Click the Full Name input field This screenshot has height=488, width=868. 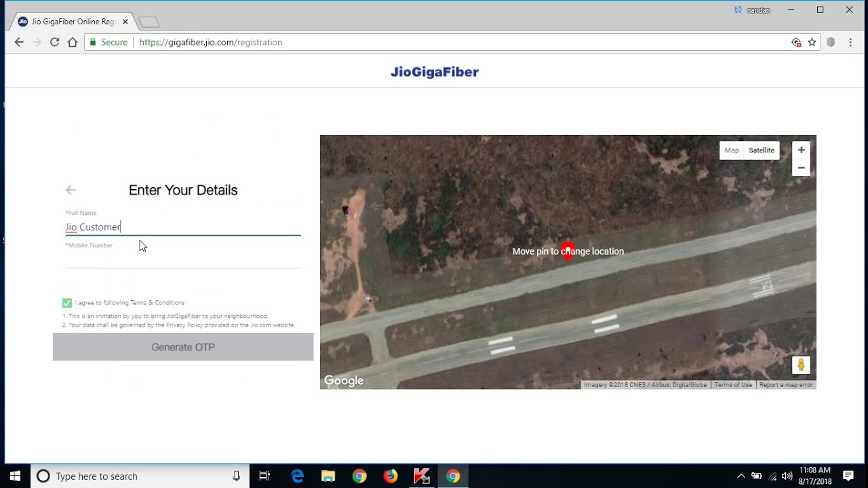(183, 227)
